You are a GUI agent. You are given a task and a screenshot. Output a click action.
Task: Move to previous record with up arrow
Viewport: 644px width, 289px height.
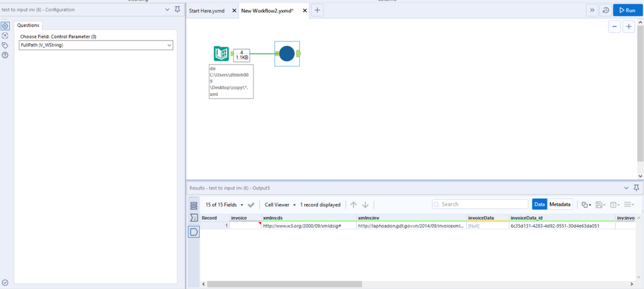[x=354, y=204]
